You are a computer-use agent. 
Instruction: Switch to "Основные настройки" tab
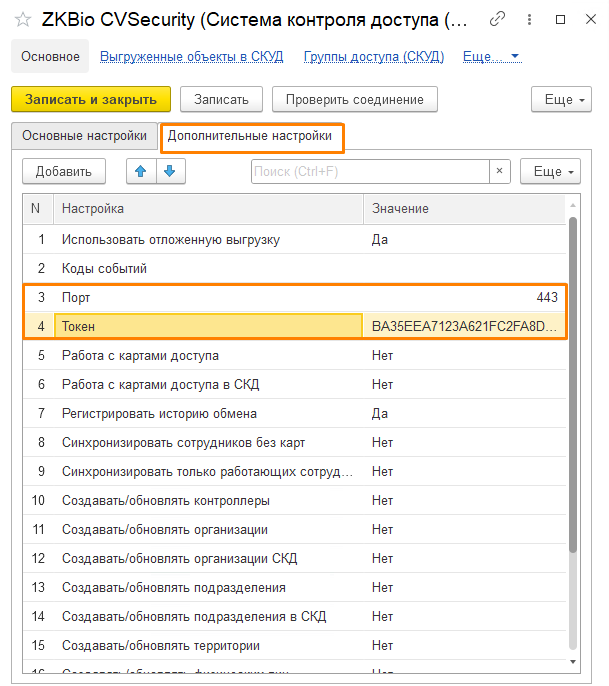tap(84, 135)
